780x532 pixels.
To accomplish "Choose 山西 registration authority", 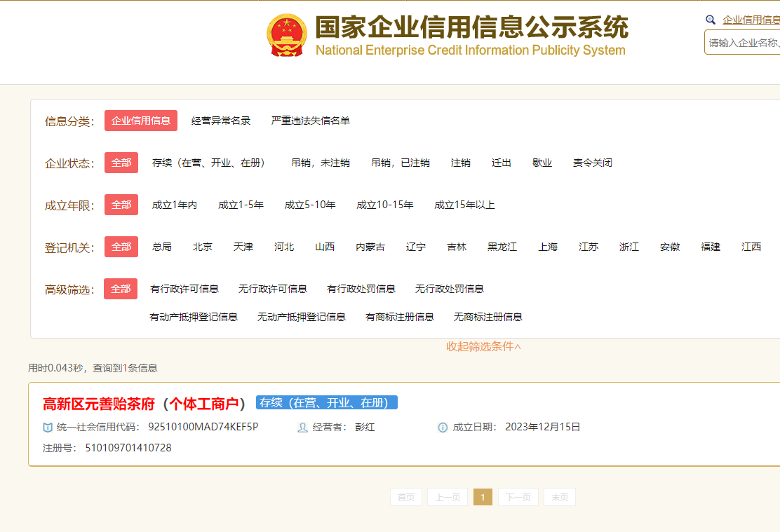I will click(325, 247).
